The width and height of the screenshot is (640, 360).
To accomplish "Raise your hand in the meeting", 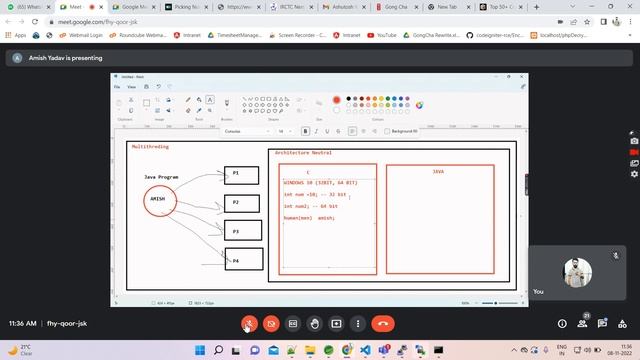I will click(314, 324).
